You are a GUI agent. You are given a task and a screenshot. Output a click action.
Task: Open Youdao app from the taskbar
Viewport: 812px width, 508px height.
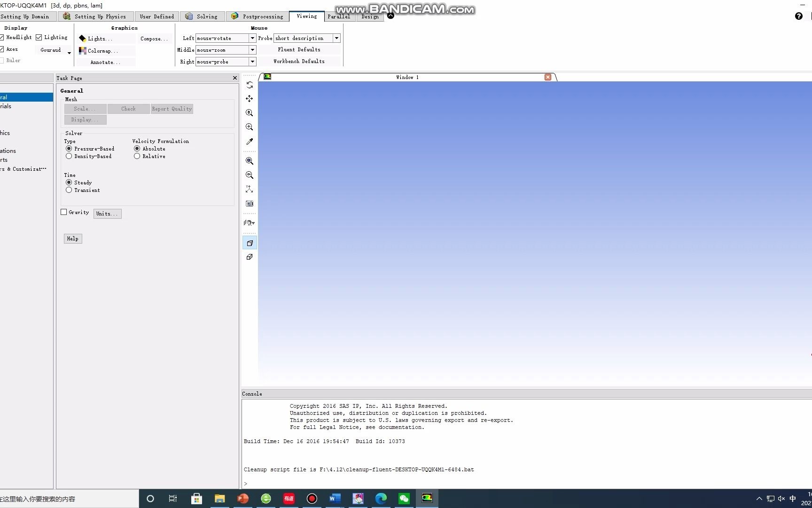point(289,499)
